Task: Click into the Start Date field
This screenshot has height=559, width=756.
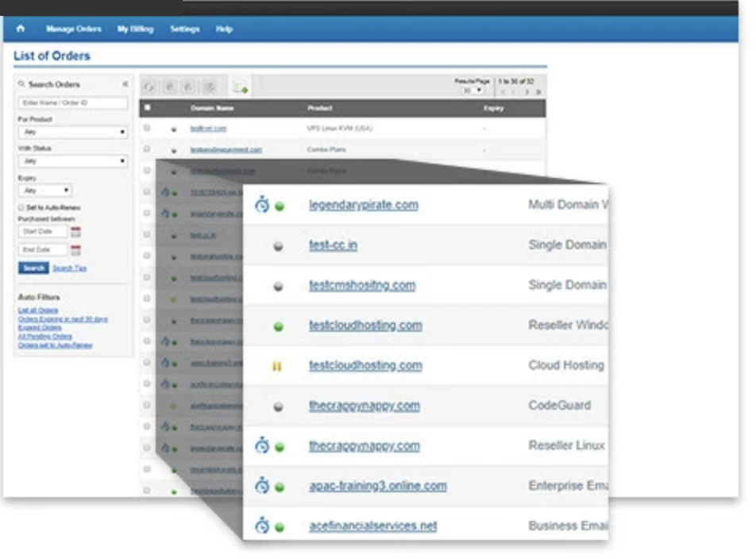Action: 43,231
